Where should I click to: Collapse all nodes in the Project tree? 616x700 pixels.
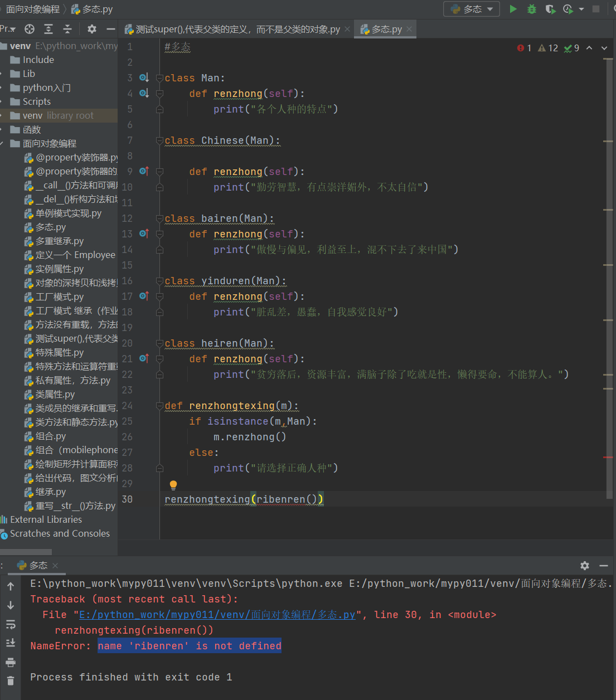coord(67,29)
